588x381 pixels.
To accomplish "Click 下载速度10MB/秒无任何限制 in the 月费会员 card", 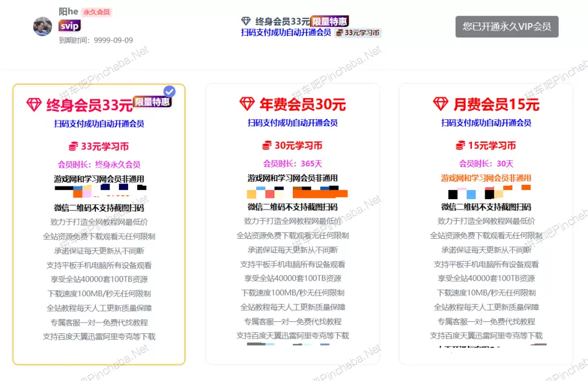I will (x=486, y=293).
